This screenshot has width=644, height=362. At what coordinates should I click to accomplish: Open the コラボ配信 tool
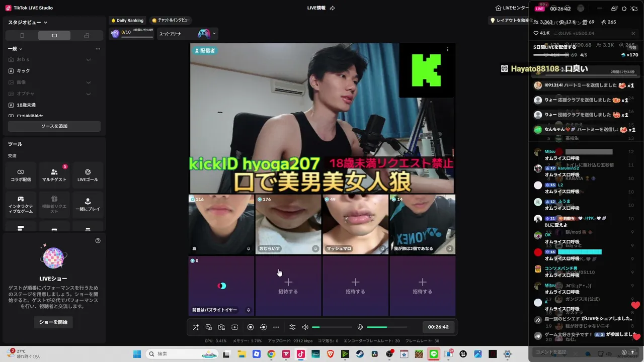(21, 175)
